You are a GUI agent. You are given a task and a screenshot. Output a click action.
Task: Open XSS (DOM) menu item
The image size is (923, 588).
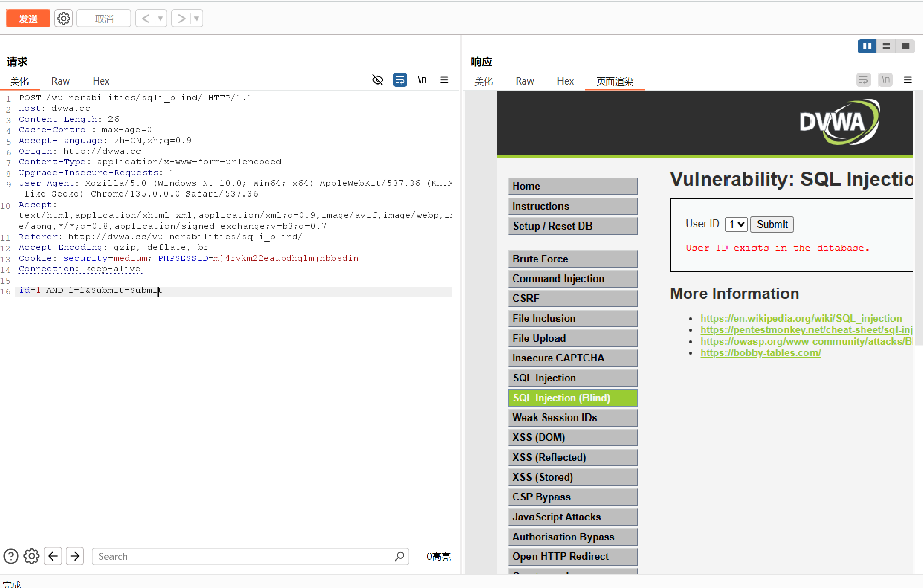click(x=573, y=437)
